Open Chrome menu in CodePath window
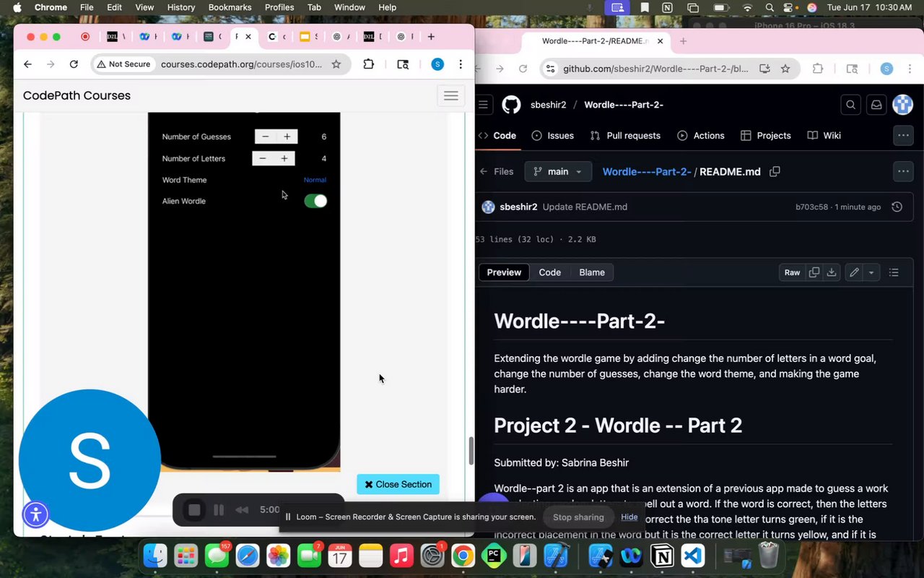Screen dimensions: 924x578 461,64
